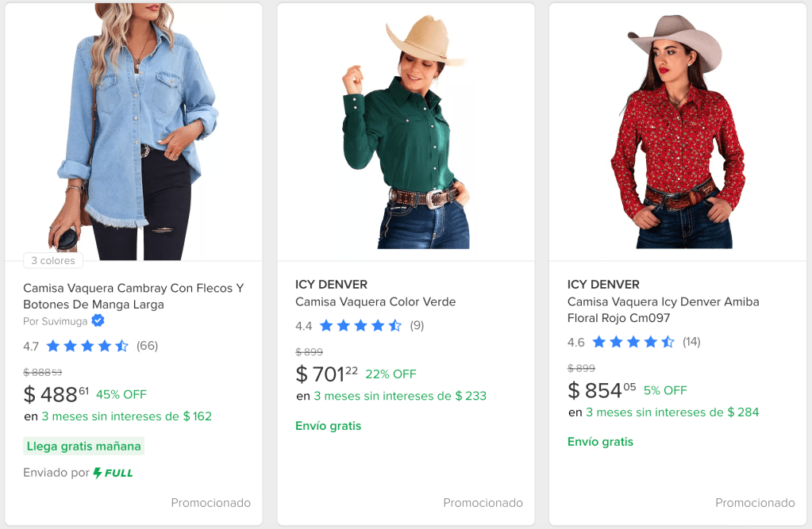Click the $701 price of green shirt
Viewport: 812px width, 529px height.
point(327,374)
